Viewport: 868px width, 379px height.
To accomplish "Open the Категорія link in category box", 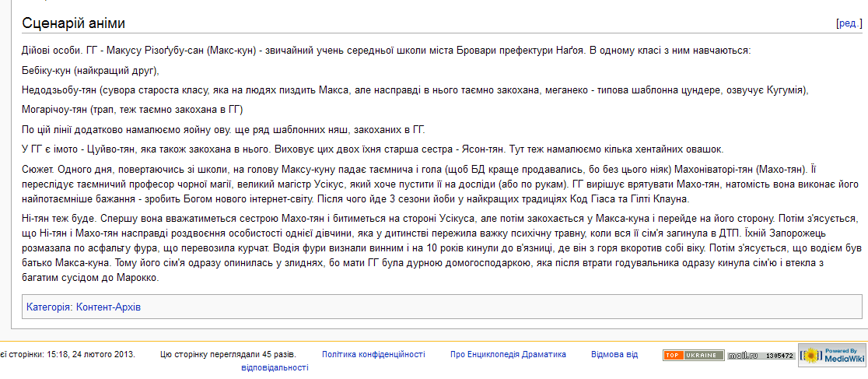I will [48, 307].
